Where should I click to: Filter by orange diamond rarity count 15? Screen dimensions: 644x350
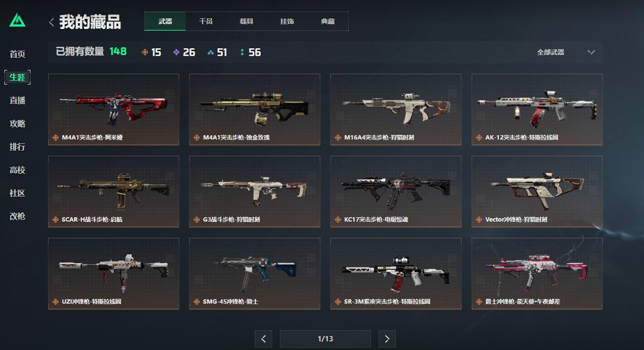click(151, 52)
